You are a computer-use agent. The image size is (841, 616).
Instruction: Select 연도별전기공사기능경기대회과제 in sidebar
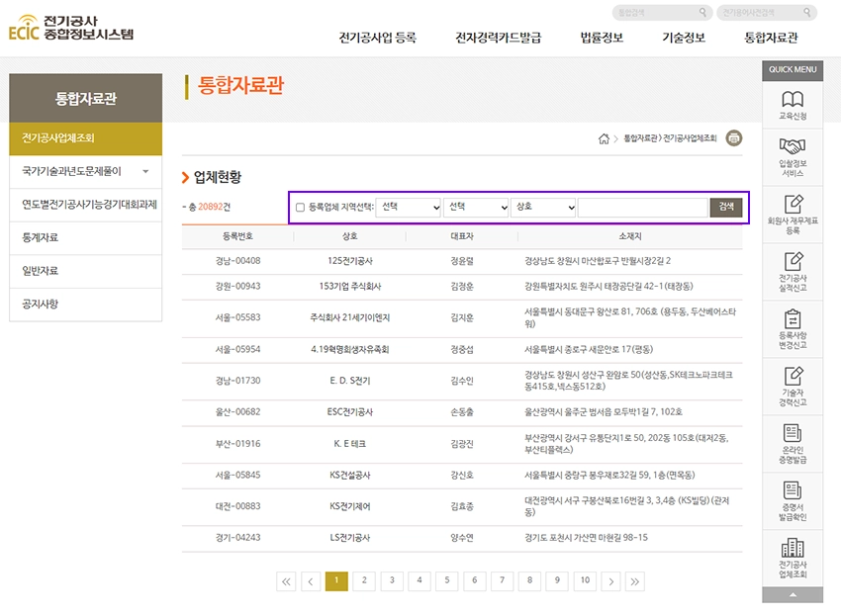[86, 205]
